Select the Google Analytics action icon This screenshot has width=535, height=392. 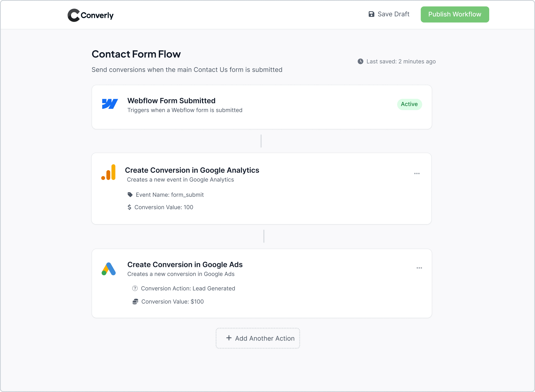(109, 172)
